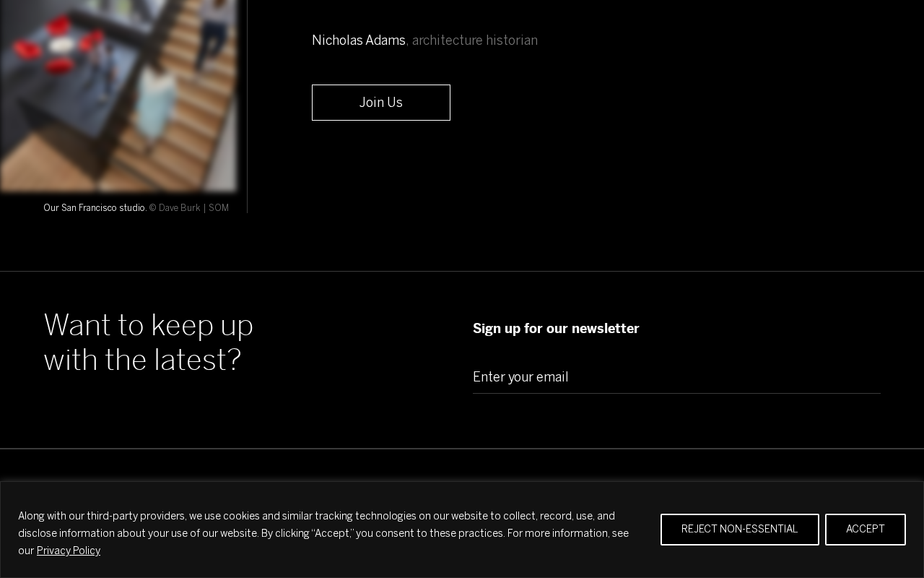Viewport: 924px width, 578px height.
Task: Click the architecture historian text
Action: click(x=475, y=40)
